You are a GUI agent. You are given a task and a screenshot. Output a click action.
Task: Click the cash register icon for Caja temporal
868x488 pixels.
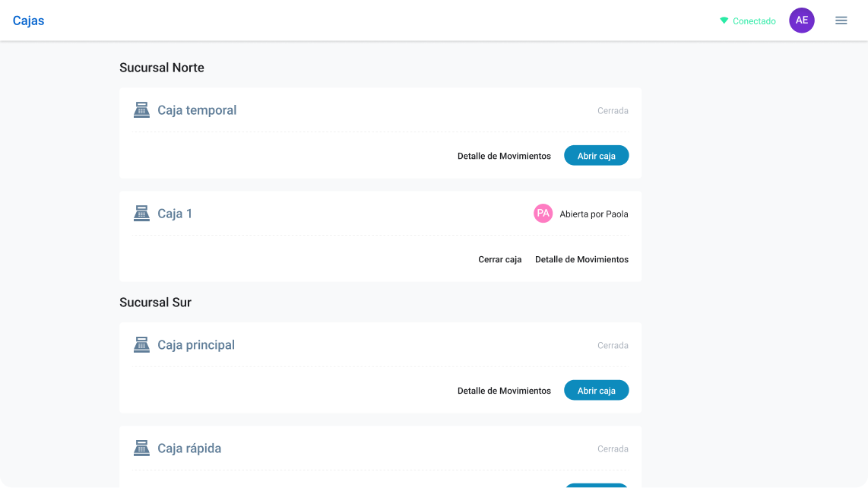[x=141, y=109]
